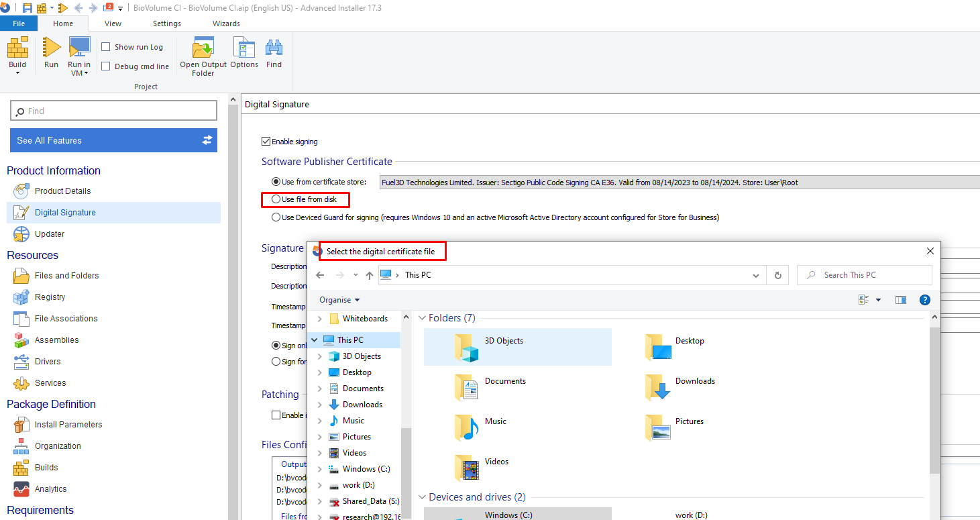The height and width of the screenshot is (520, 980).
Task: Open the view options dropdown arrow in dialog
Action: [878, 300]
